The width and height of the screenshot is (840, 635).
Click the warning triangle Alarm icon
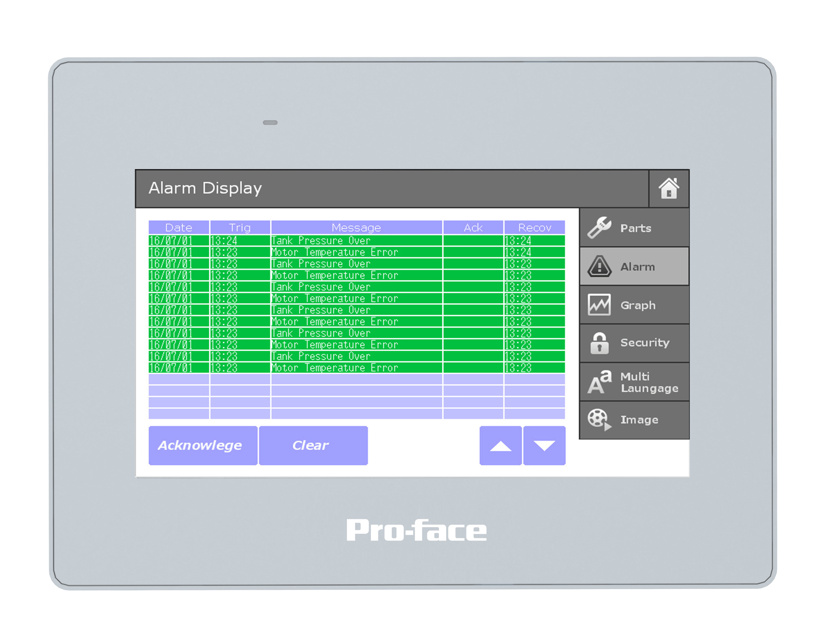pyautogui.click(x=599, y=266)
